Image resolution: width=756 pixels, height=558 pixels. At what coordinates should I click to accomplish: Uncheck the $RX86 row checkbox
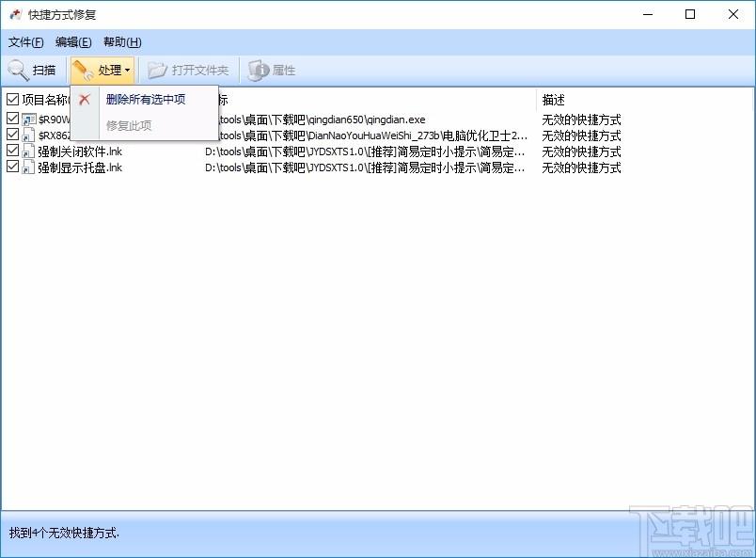pyautogui.click(x=12, y=135)
